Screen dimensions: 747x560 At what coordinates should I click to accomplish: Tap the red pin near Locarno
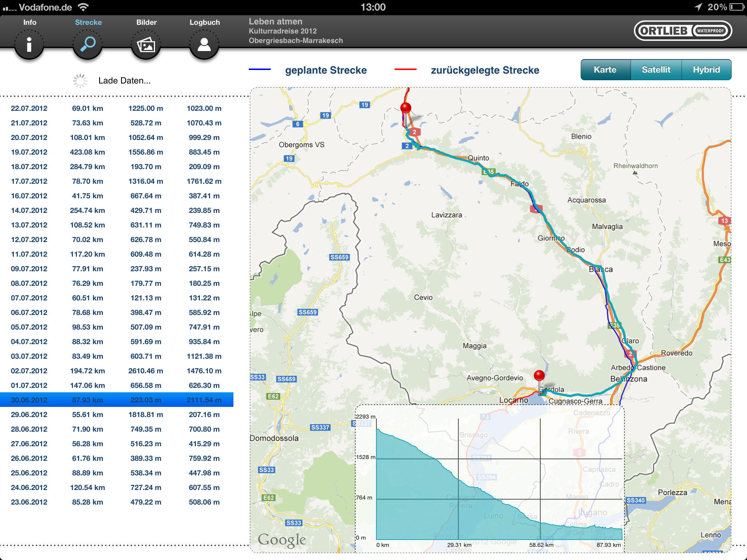pos(539,376)
